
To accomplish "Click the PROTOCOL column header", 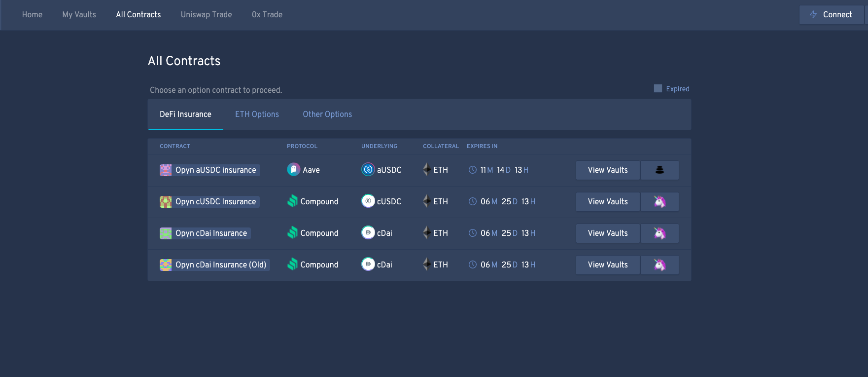I will 302,146.
